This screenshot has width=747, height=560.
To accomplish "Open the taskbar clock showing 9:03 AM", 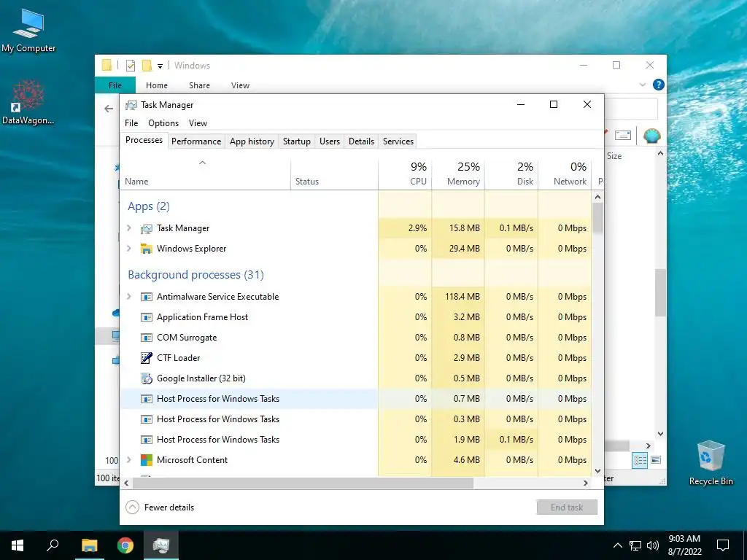I will pos(684,545).
